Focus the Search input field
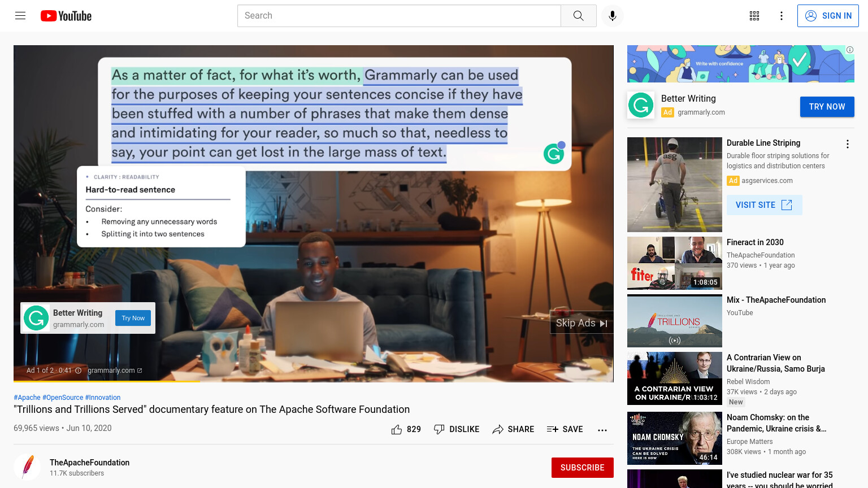The image size is (868, 488). point(399,16)
